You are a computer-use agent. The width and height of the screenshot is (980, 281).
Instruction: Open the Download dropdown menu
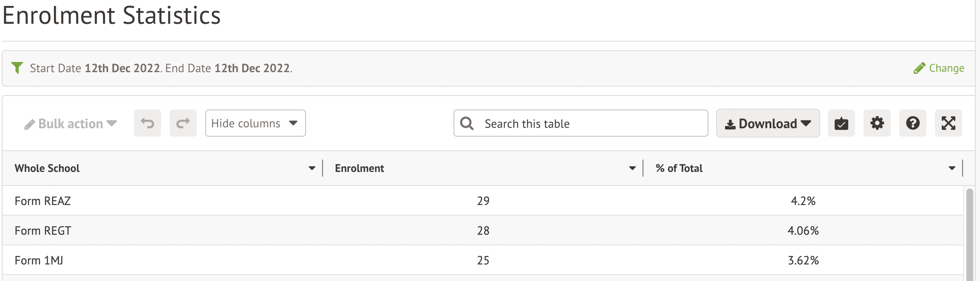pos(768,124)
